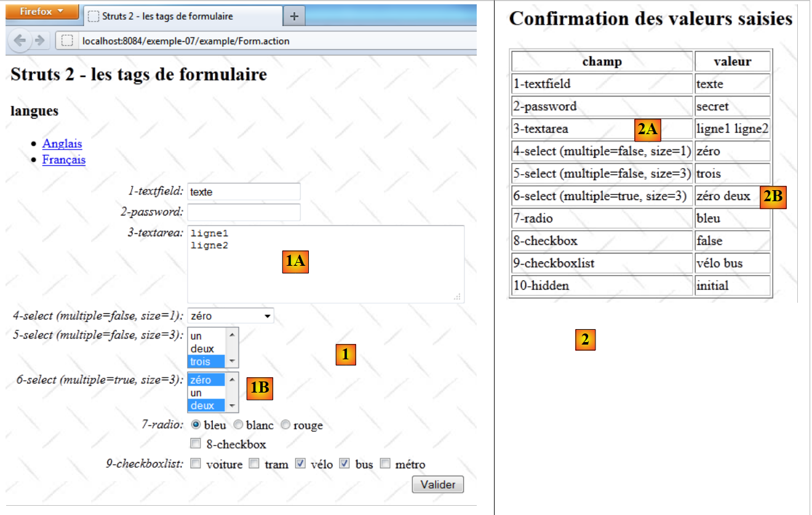Select the Struts 2 formulaire tab

pyautogui.click(x=182, y=17)
